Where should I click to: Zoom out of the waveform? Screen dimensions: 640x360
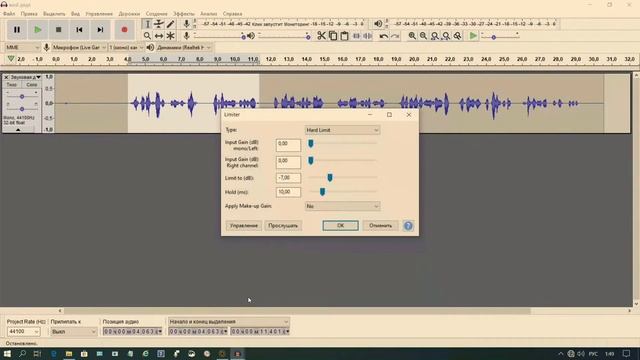pos(424,36)
